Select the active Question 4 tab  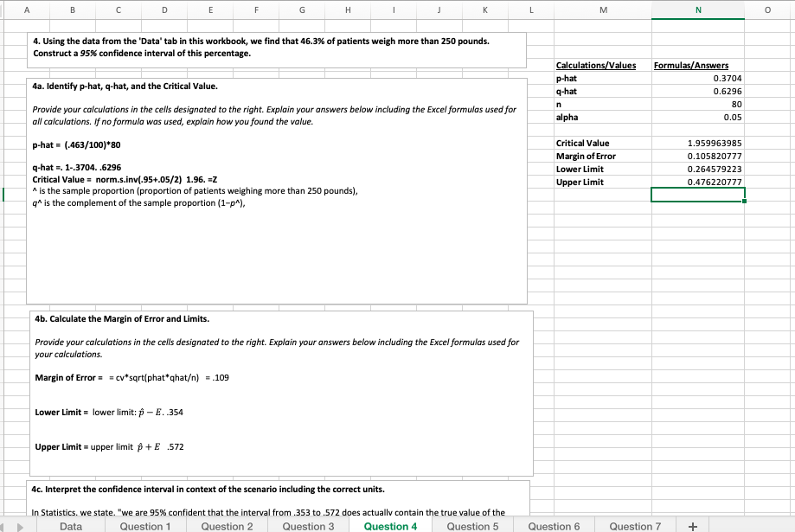(390, 525)
